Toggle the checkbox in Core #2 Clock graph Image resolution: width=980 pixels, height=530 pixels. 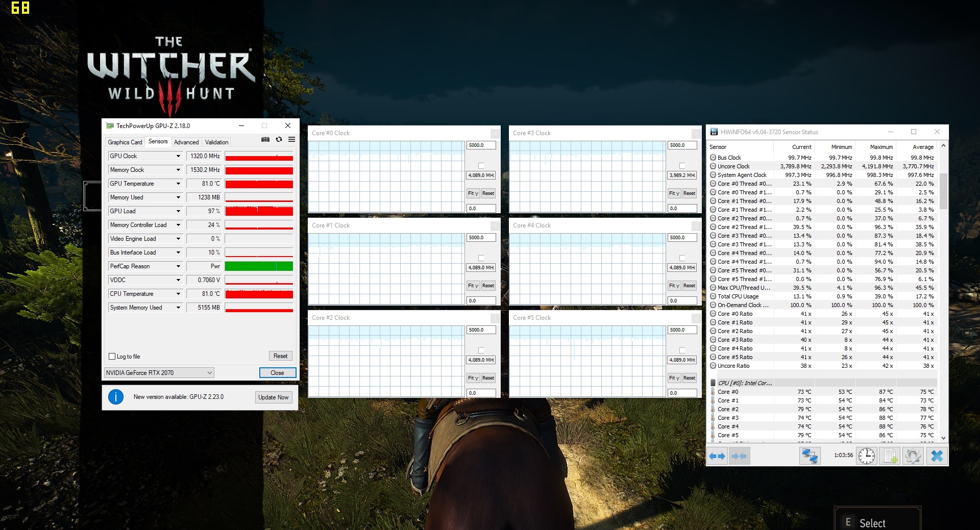pyautogui.click(x=481, y=350)
